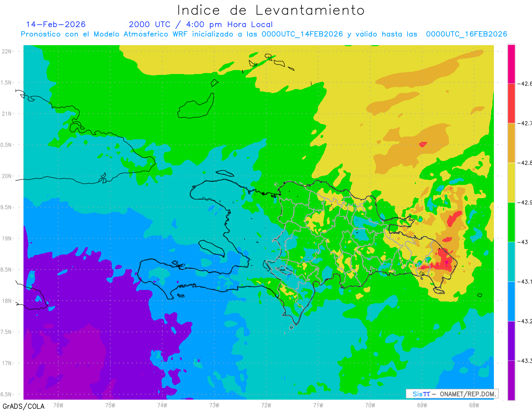The width and height of the screenshot is (532, 411).
Task: Click the '-43' color bar value
Action: pyautogui.click(x=522, y=242)
